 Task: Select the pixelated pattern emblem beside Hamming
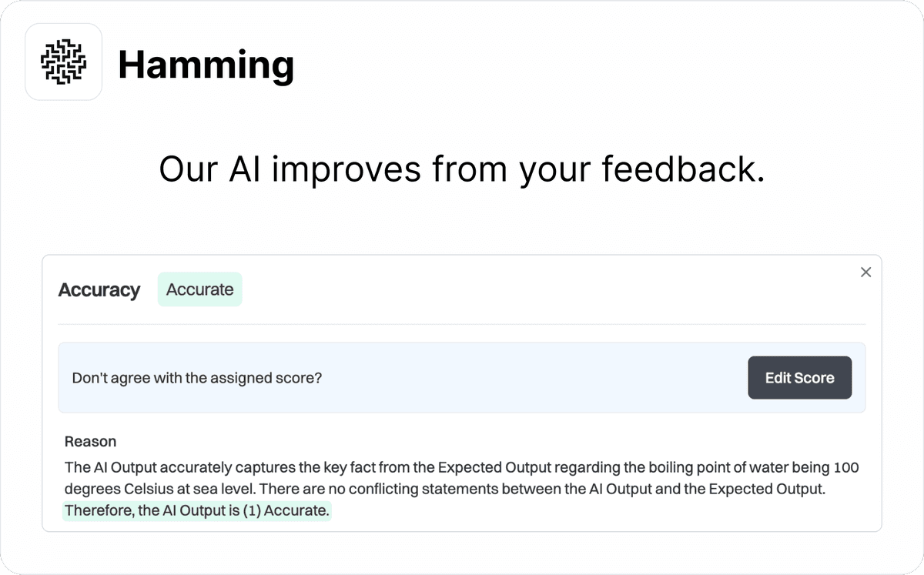point(63,62)
